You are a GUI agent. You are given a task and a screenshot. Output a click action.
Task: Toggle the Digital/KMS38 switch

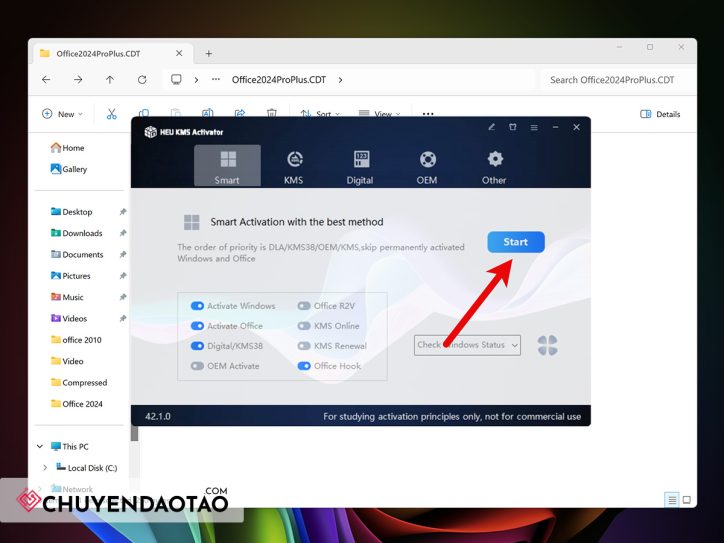tap(197, 346)
